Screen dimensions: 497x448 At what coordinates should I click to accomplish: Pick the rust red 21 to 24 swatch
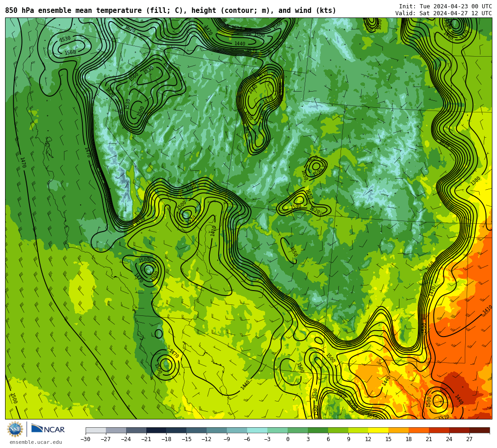point(439,430)
